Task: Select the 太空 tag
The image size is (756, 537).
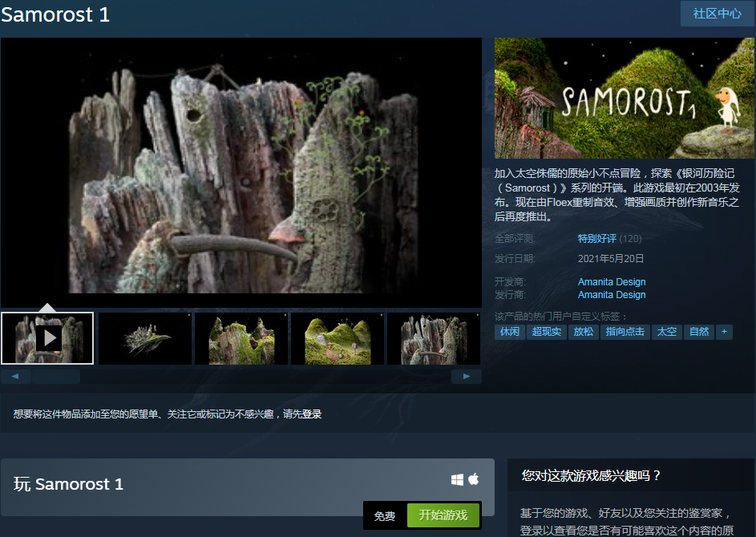Action: (x=667, y=332)
